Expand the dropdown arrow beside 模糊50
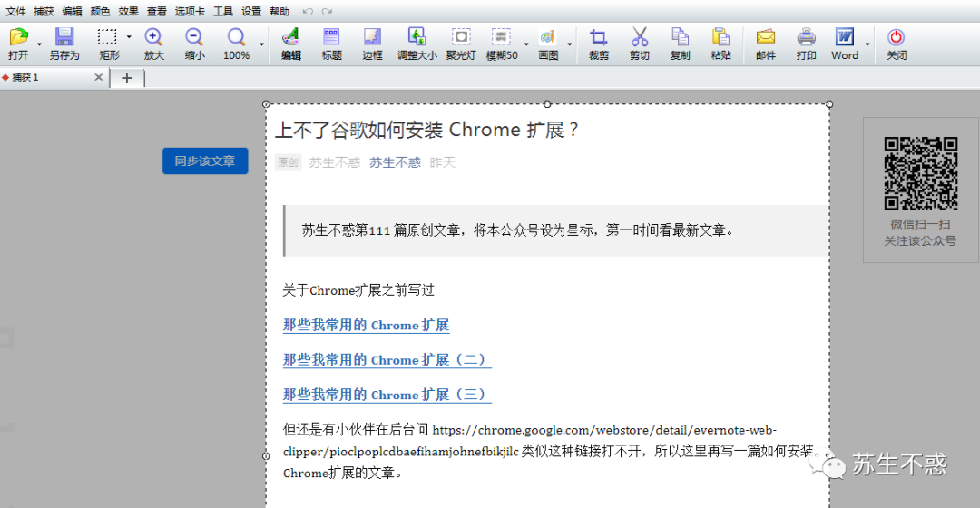 526,44
